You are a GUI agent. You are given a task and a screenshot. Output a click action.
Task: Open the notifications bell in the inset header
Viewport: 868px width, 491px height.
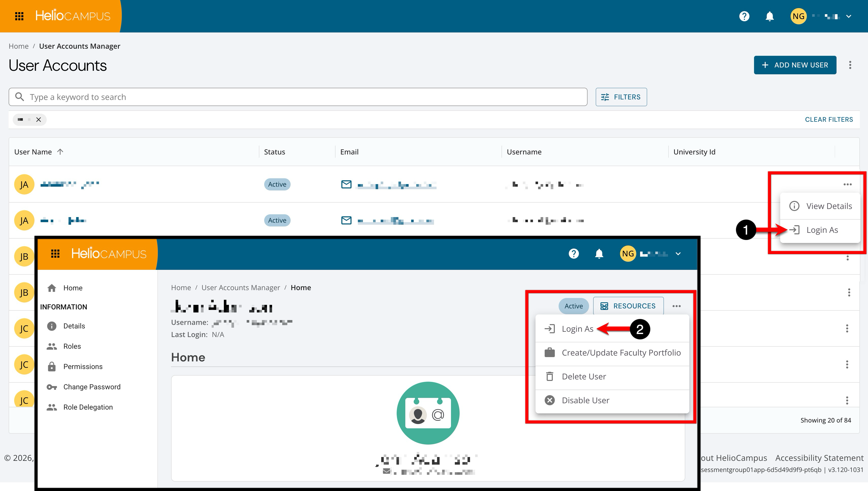pos(599,254)
